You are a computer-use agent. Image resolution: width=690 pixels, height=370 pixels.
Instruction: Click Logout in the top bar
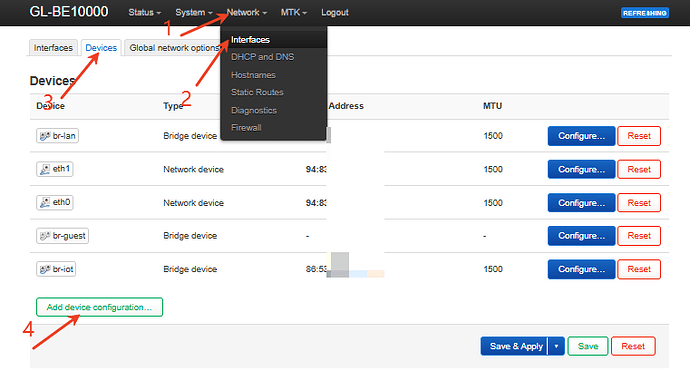334,13
